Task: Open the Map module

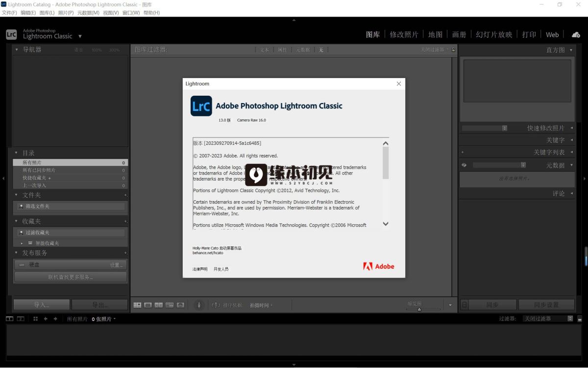Action: coord(435,34)
